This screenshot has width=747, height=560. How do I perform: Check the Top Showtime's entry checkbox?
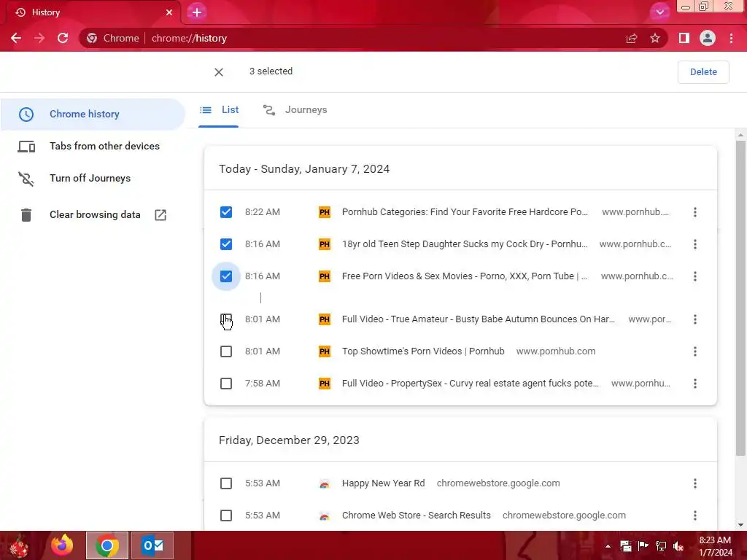(226, 351)
